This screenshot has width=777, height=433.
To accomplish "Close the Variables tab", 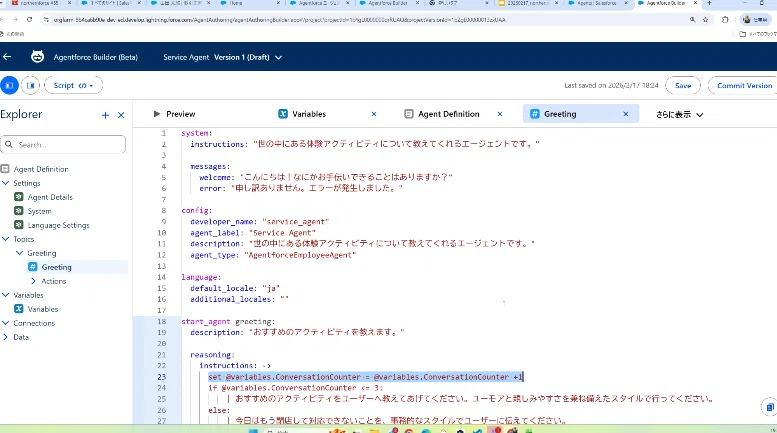I will [374, 114].
